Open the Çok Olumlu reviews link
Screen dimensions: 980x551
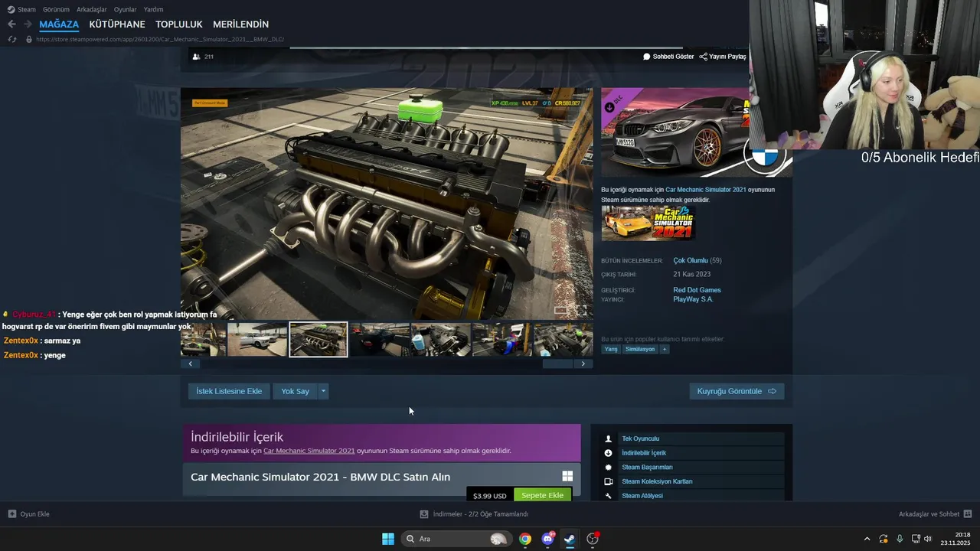[691, 261]
